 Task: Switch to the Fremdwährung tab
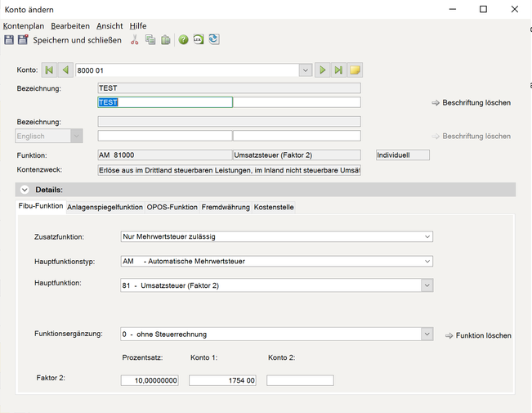pos(226,207)
